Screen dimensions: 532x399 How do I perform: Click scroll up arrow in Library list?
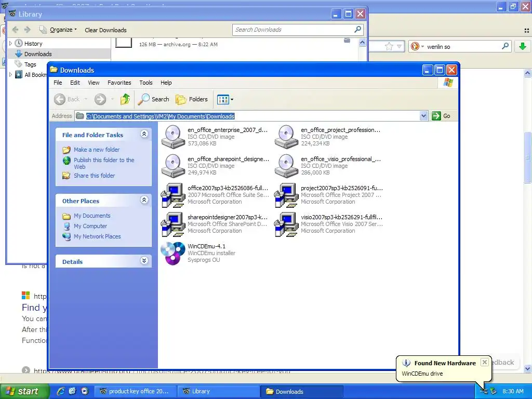pyautogui.click(x=362, y=43)
